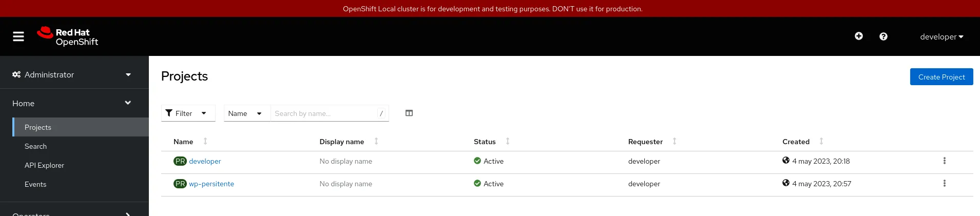
Task: Focus the Search by name field
Action: click(x=324, y=113)
